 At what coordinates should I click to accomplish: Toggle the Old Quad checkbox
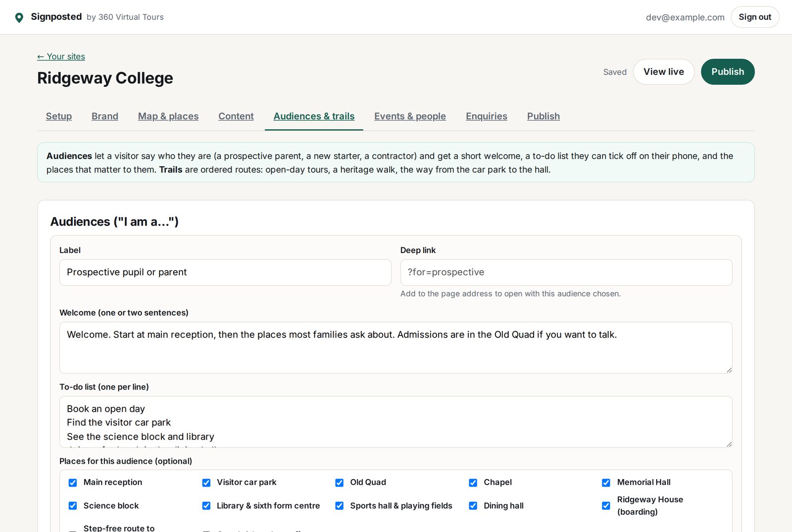click(x=340, y=483)
